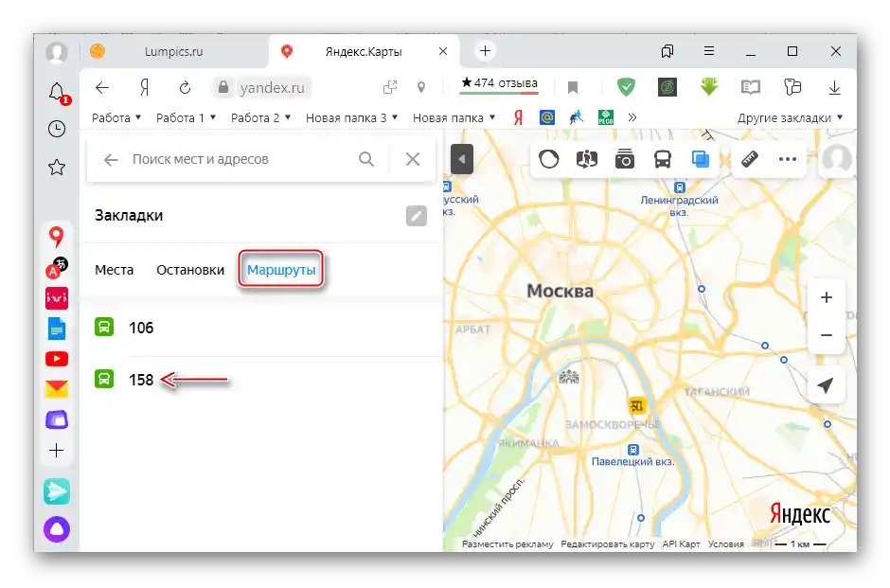The width and height of the screenshot is (890, 588).
Task: Click the magnifier search button
Action: [366, 159]
